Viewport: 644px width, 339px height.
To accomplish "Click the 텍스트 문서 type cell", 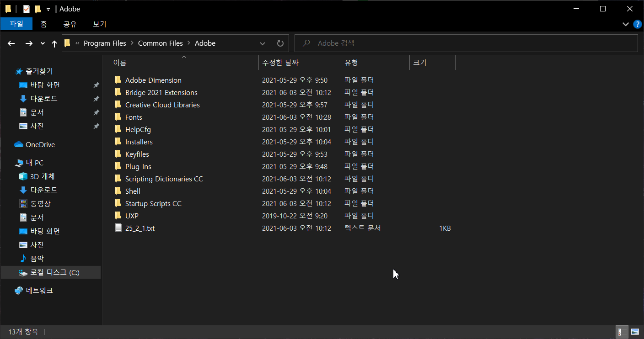I will 363,228.
